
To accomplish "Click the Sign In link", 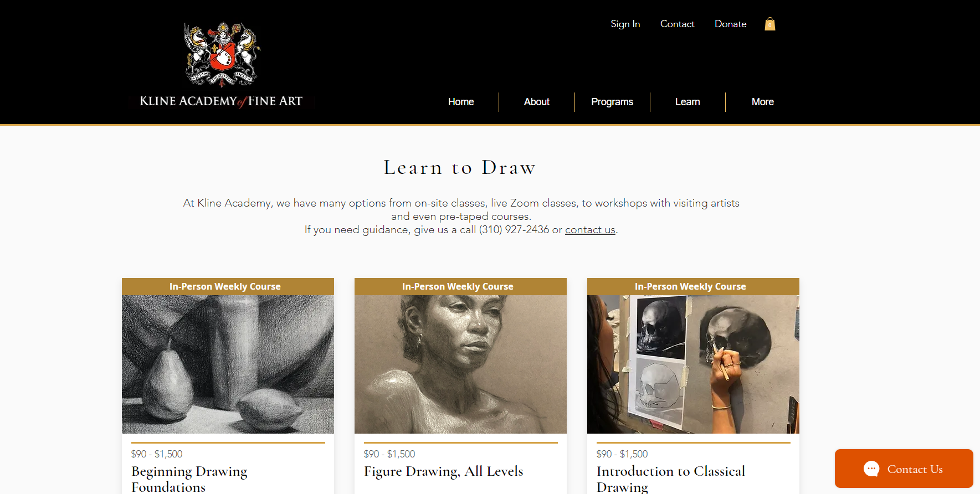I will [x=625, y=24].
